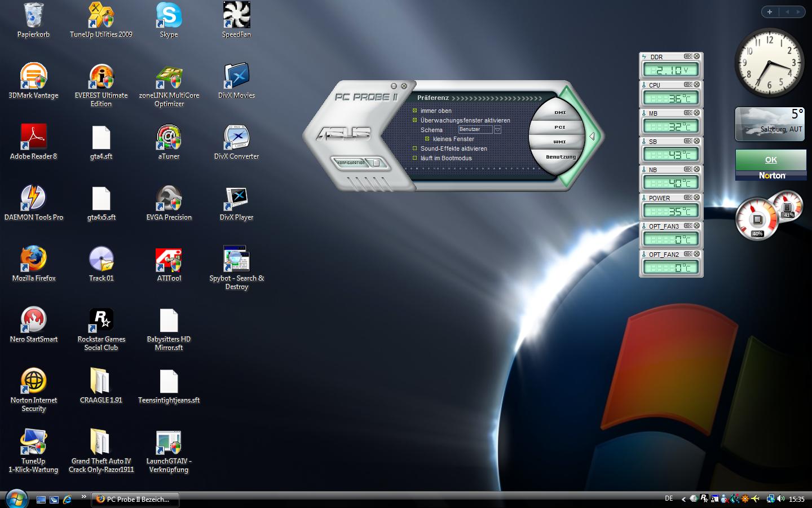Select the Mozilla Firefox icon

[33, 264]
